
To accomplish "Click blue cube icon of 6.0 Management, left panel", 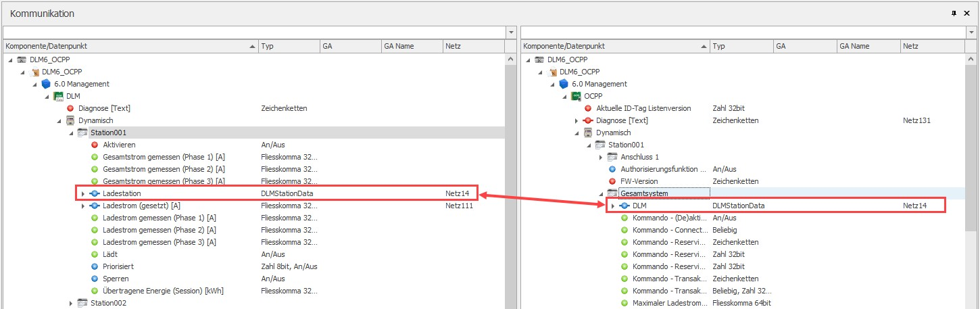I will [x=46, y=84].
